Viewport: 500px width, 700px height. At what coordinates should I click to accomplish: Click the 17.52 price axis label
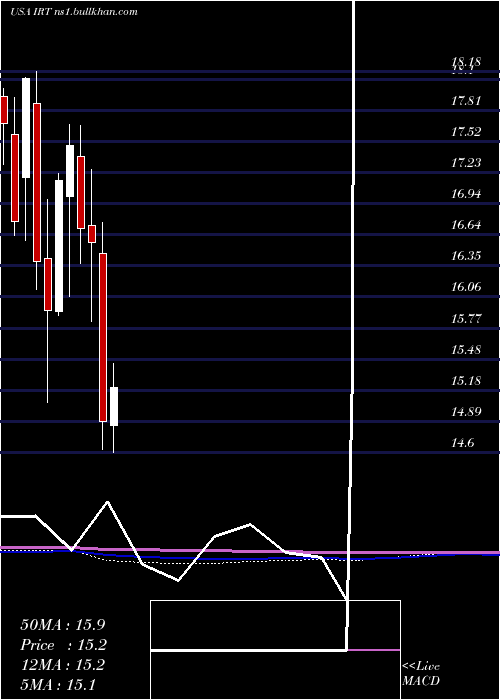point(466,132)
